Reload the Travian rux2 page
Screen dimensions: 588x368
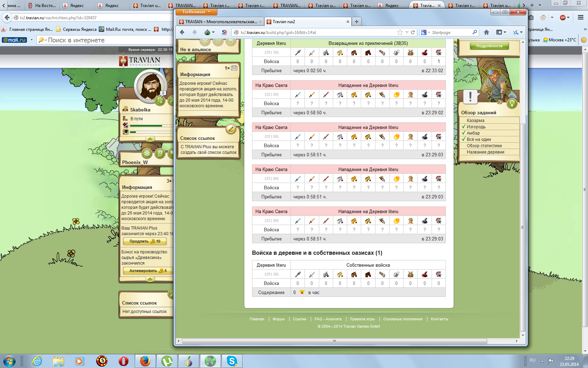(x=413, y=32)
